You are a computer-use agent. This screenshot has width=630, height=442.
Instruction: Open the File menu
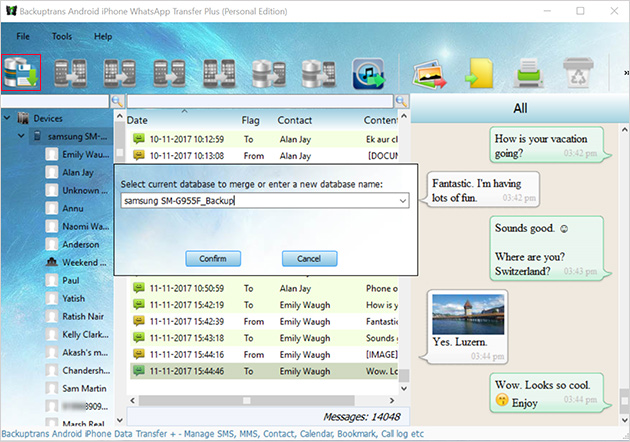click(x=23, y=36)
